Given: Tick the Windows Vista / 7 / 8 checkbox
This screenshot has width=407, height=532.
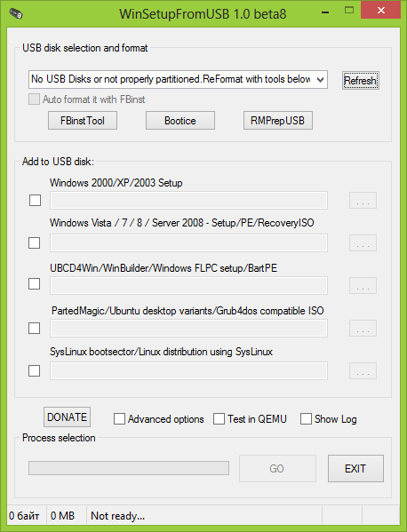Looking at the screenshot, I should pos(35,243).
